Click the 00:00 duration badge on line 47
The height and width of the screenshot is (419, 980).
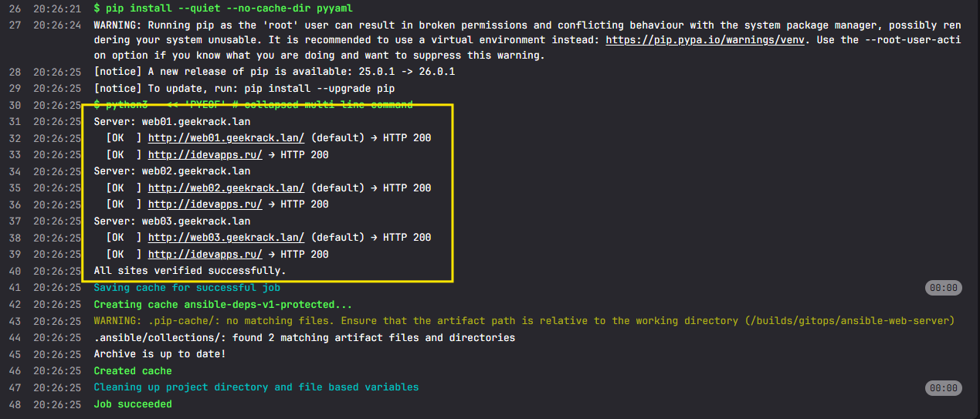point(943,387)
